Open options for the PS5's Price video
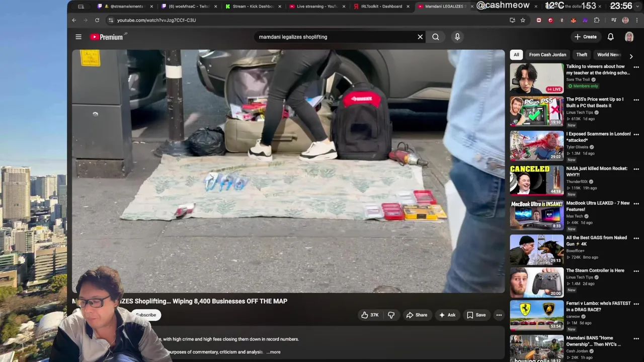The height and width of the screenshot is (362, 644). 636,100
